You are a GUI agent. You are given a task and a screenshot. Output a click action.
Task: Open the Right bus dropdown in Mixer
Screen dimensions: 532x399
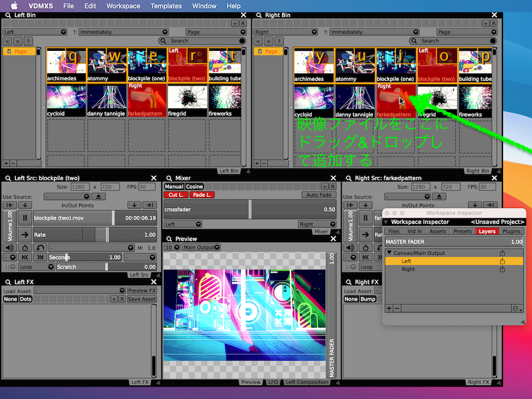pos(317,224)
